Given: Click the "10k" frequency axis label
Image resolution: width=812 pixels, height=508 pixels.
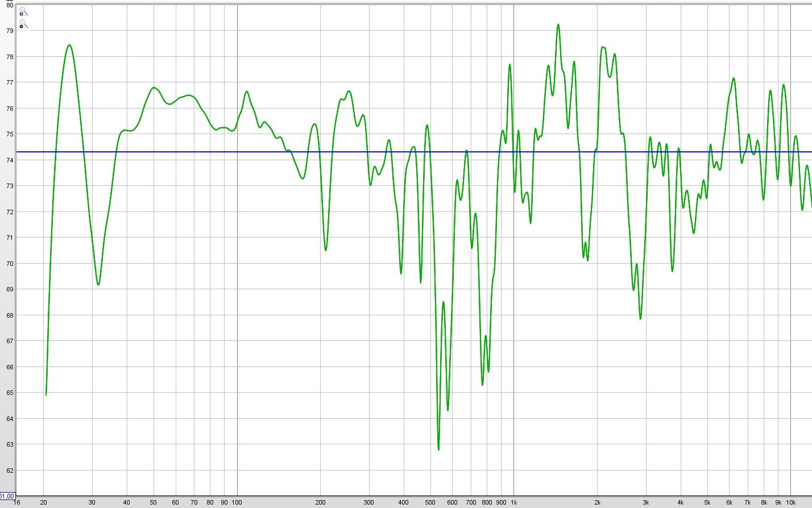Looking at the screenshot, I should point(790,502).
